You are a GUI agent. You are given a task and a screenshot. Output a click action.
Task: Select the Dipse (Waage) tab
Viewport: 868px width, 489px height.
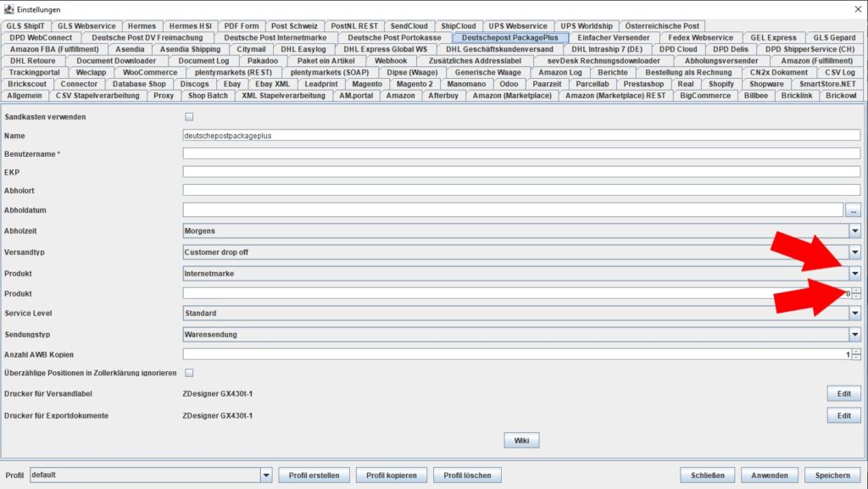tap(412, 73)
